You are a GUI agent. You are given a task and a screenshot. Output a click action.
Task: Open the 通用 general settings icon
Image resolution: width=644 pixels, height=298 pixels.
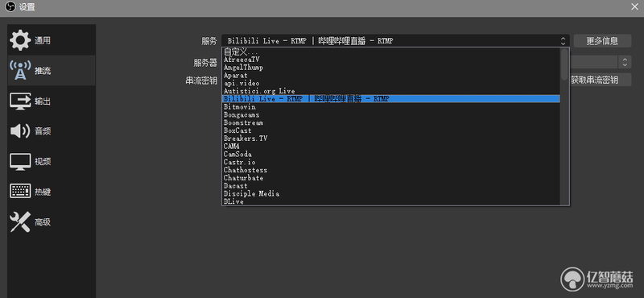pos(20,40)
